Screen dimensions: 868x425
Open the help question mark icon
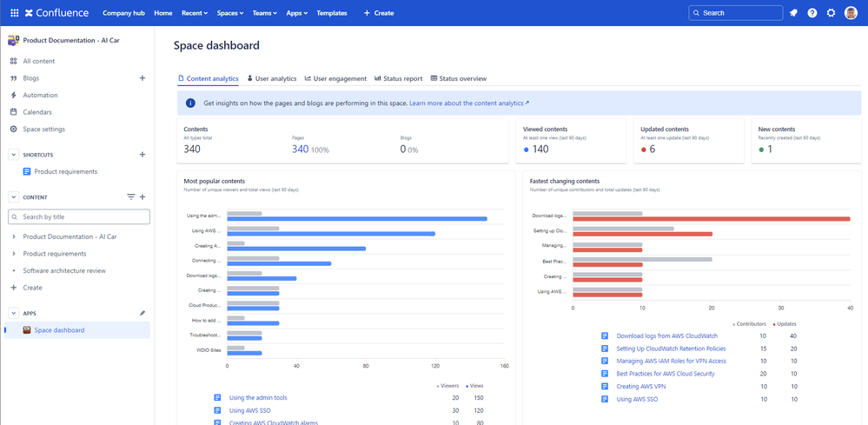pos(812,13)
